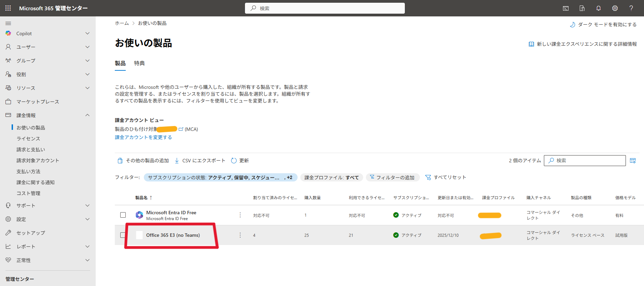Open more actions for Office 365 E3
644x286 pixels.
(240, 235)
